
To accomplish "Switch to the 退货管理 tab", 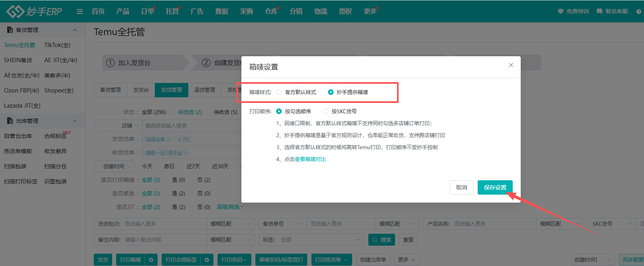I will coord(205,90).
